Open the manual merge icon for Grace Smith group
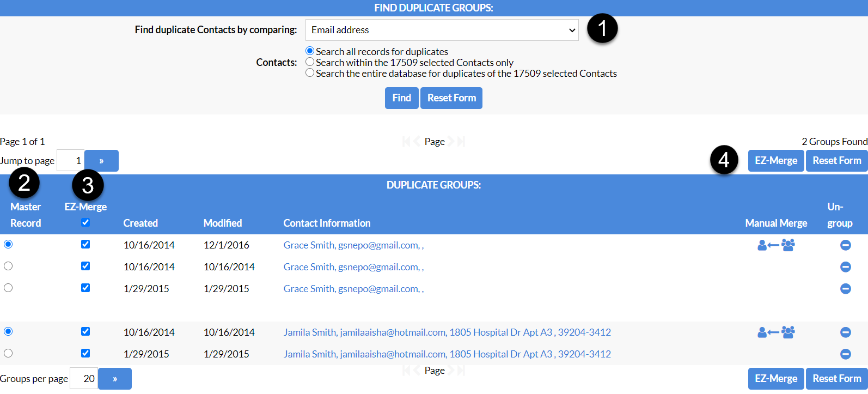This screenshot has width=868, height=394. (776, 245)
